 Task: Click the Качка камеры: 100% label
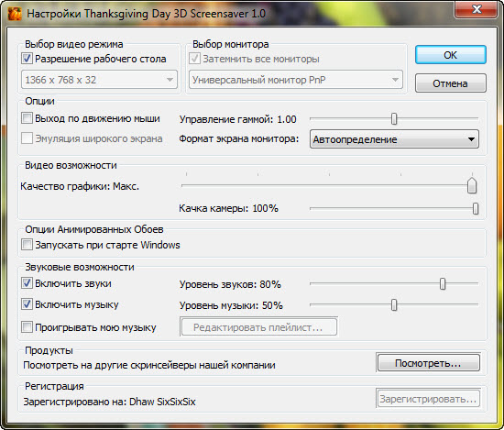coord(228,208)
